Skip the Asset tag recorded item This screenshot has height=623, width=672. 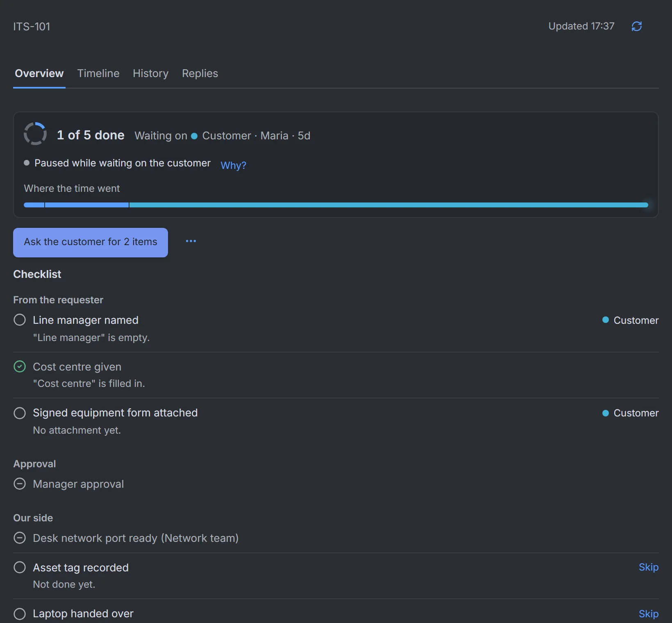point(649,567)
